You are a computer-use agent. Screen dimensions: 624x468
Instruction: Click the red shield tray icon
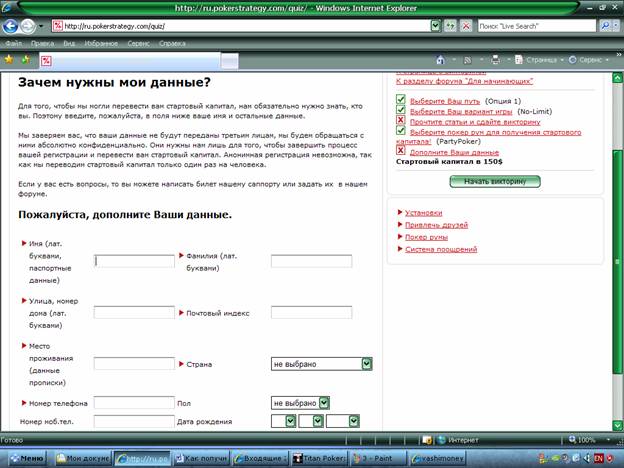pyautogui.click(x=610, y=458)
